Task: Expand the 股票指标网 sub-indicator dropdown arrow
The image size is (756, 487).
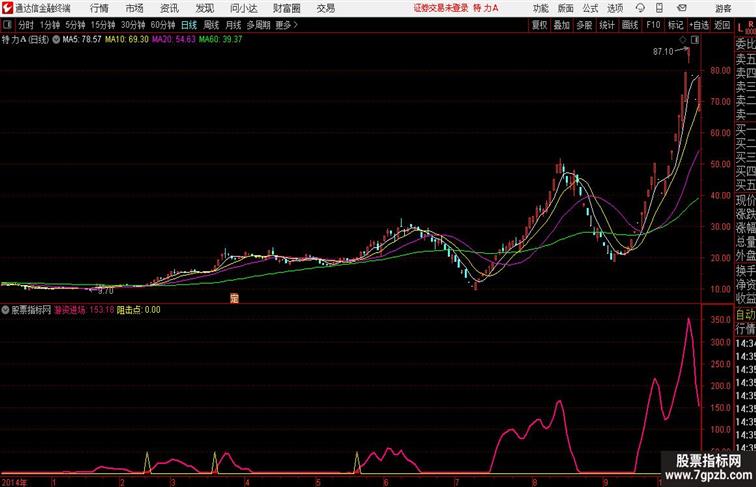Action: (x=5, y=310)
